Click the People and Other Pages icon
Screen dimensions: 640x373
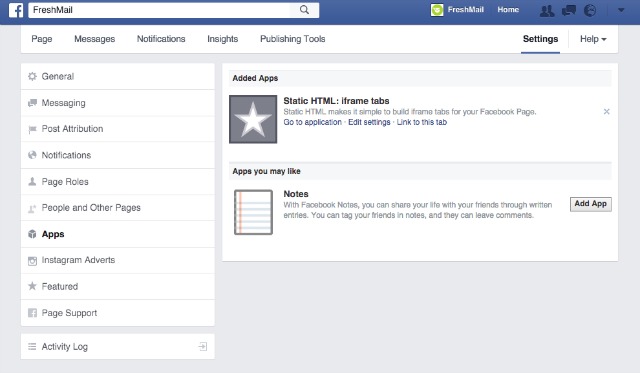(32, 209)
